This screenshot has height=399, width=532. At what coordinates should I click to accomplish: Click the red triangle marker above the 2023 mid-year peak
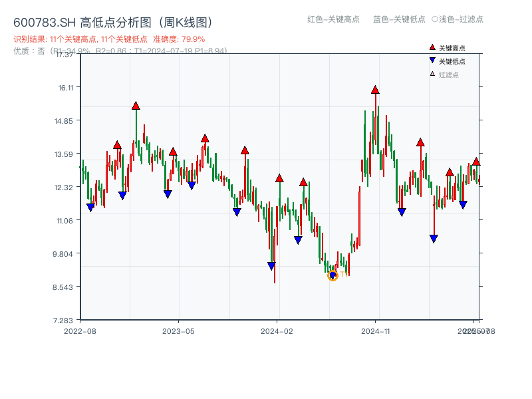(x=205, y=138)
